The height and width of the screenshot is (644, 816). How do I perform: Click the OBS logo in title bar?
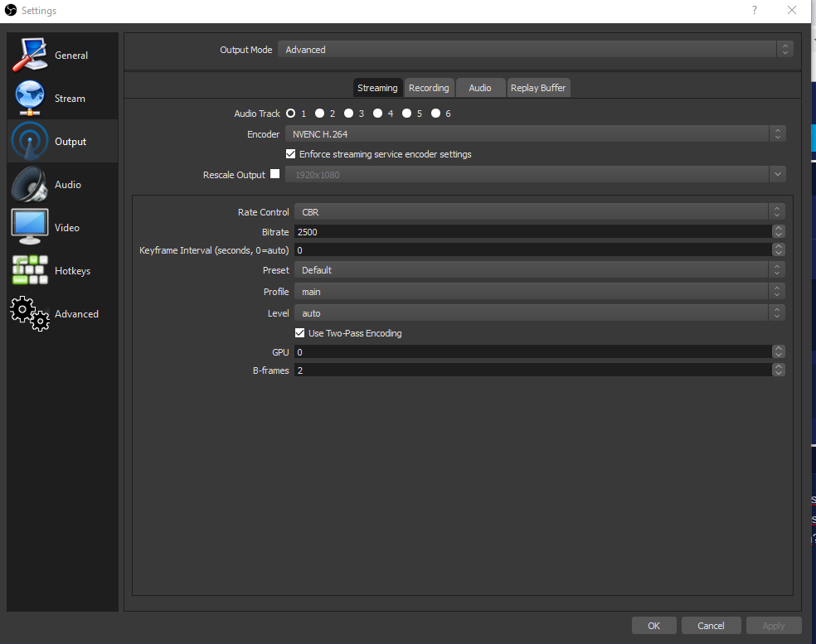click(x=11, y=11)
